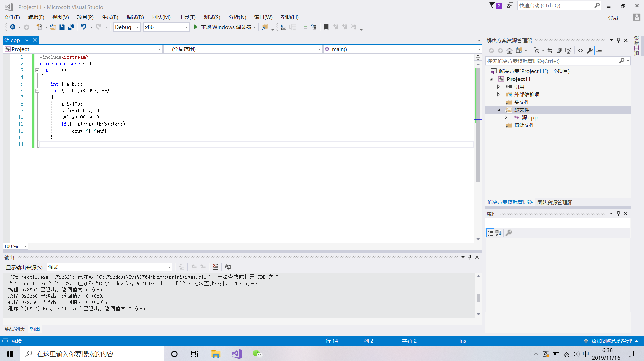Collapse all items in Solution Explorer
The image size is (644, 361).
coord(559,51)
